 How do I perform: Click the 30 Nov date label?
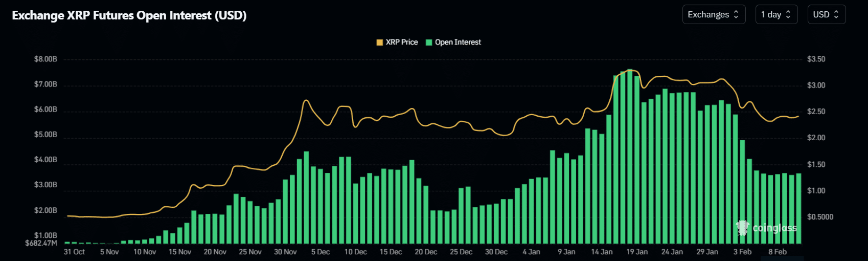[x=285, y=252]
